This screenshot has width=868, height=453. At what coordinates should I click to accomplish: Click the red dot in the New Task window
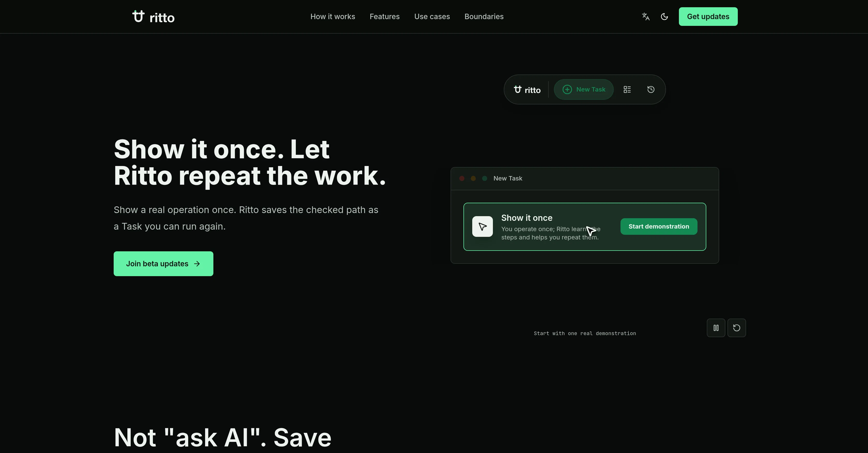point(462,178)
